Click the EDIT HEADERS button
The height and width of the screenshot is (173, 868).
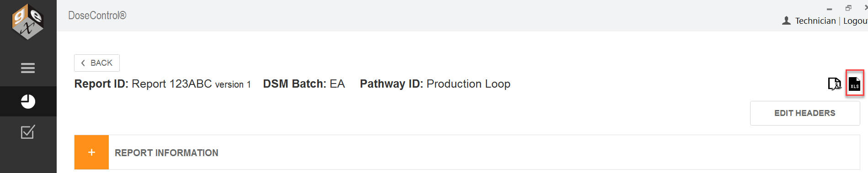805,113
